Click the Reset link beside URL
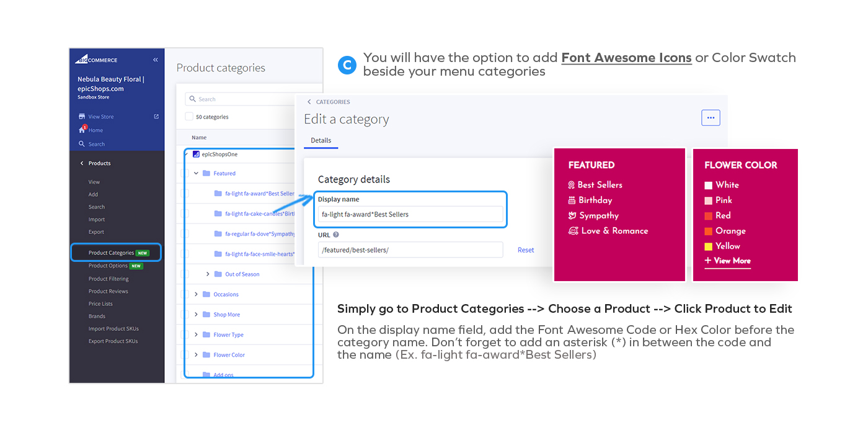Viewport: 868px width, 422px height. (x=526, y=250)
